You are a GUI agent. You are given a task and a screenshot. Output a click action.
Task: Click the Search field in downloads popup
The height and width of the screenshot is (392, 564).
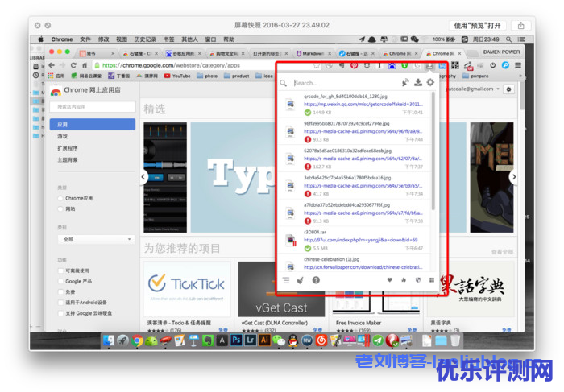(342, 83)
